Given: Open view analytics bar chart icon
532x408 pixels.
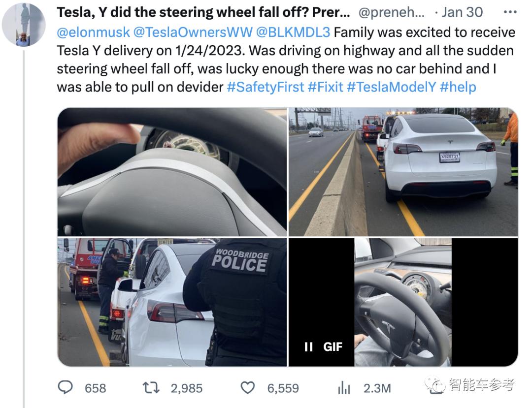Looking at the screenshot, I should pyautogui.click(x=344, y=388).
